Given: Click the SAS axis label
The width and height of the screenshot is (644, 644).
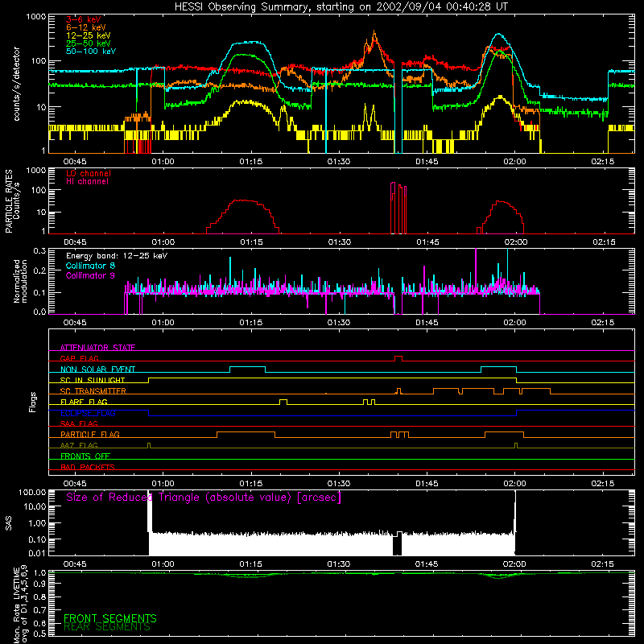Looking at the screenshot, I should (x=9, y=523).
